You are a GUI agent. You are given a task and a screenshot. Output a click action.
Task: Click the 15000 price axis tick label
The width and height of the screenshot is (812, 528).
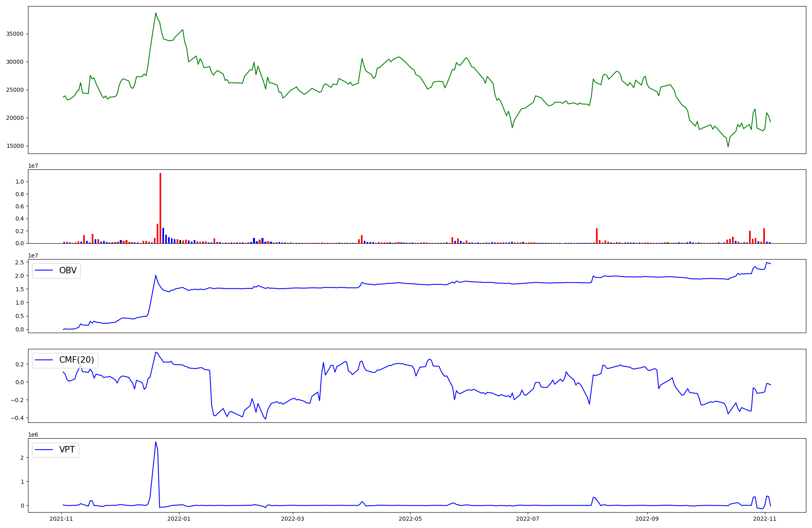point(15,146)
